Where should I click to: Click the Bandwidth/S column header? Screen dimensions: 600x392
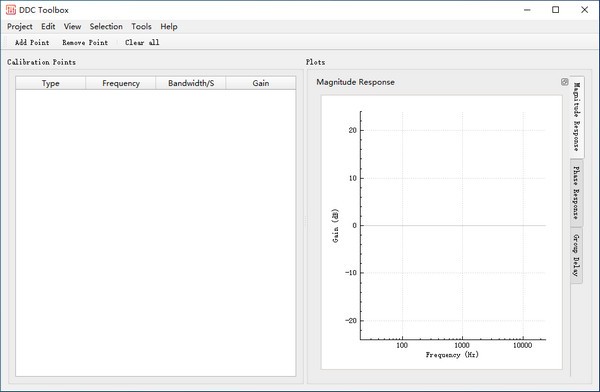point(191,83)
